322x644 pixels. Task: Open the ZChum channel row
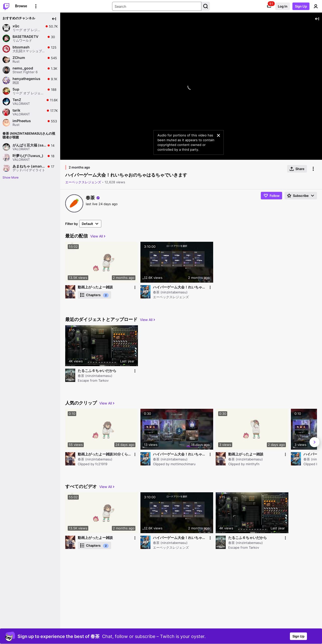click(x=30, y=59)
